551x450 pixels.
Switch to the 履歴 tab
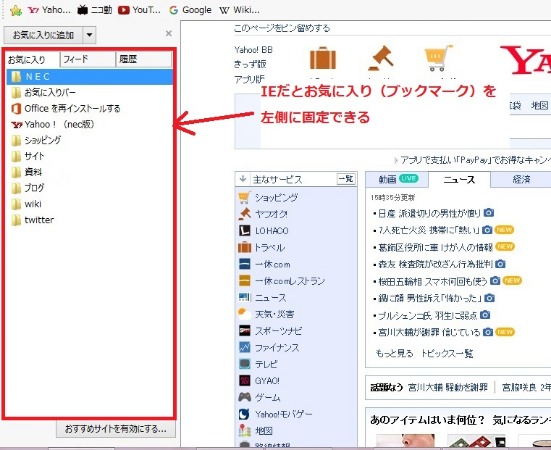tap(143, 59)
